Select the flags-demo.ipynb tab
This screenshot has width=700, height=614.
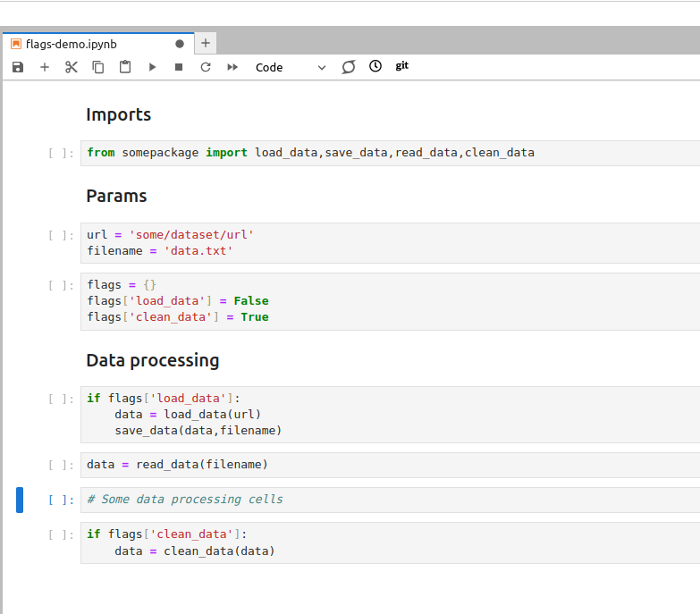point(98,44)
